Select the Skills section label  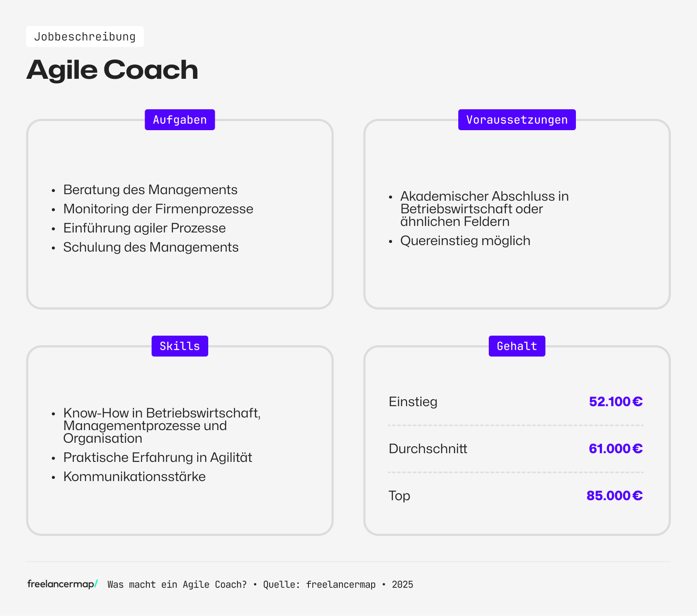click(x=179, y=346)
